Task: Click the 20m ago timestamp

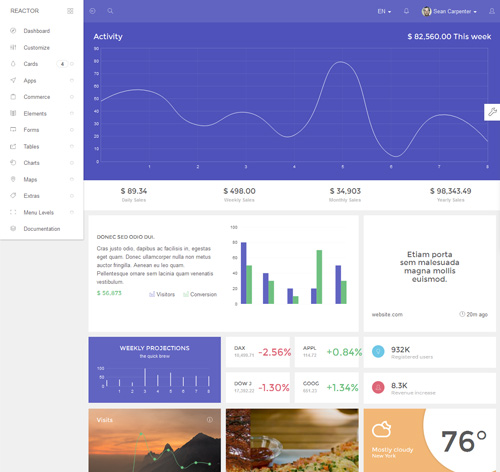Action: (473, 314)
